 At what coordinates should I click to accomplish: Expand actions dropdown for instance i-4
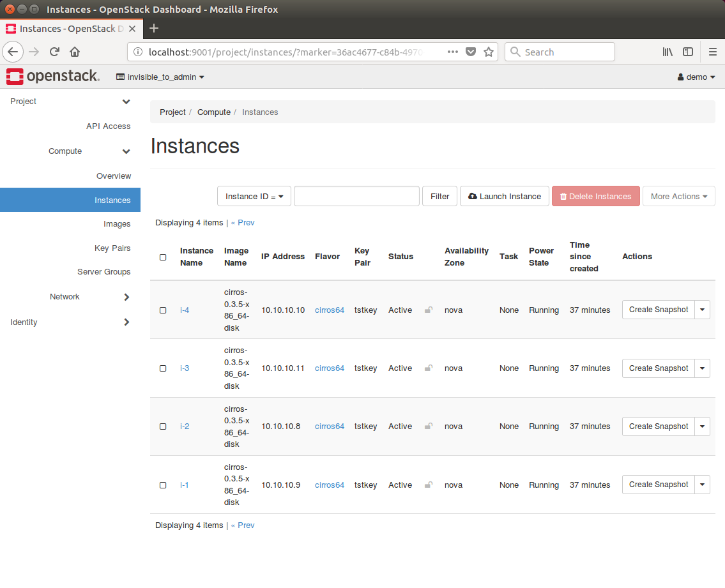coord(703,310)
